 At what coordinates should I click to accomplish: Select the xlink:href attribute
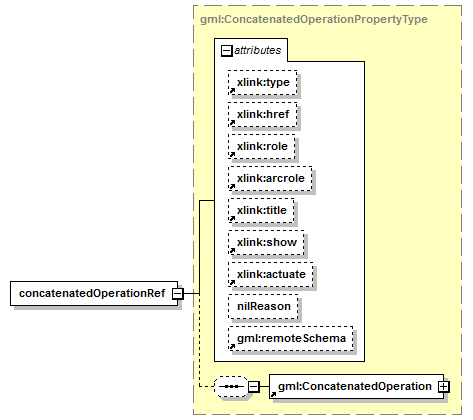pyautogui.click(x=263, y=114)
